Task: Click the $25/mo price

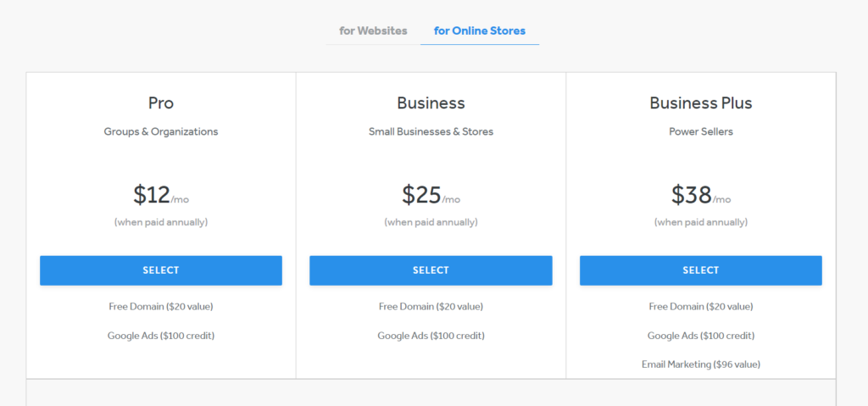Action: pyautogui.click(x=431, y=195)
